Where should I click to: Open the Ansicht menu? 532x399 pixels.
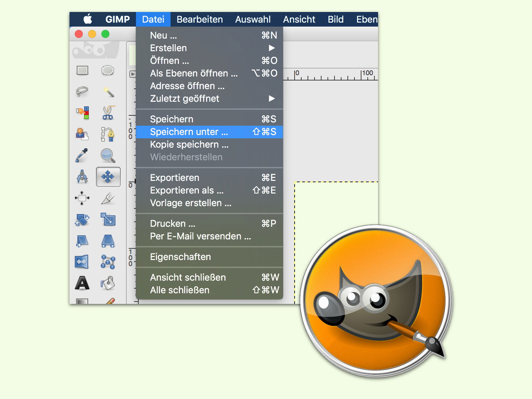coord(299,19)
